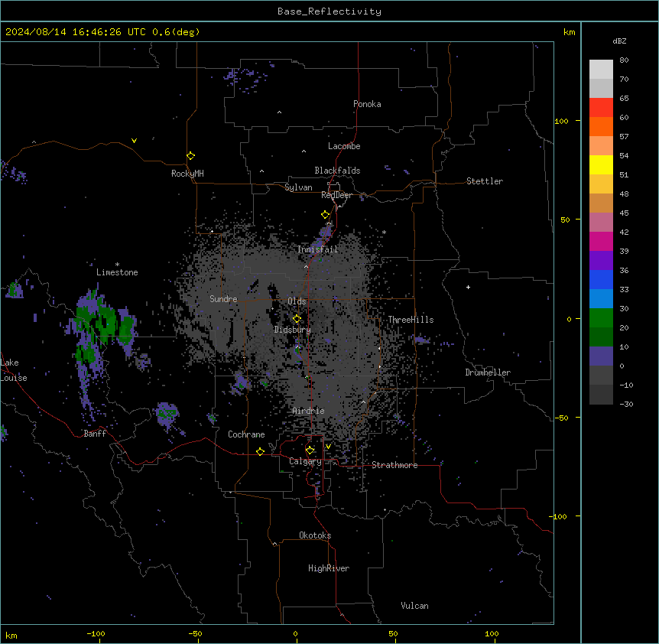Select the yellow 51-54 dBZ legend swatch
This screenshot has width=659, height=644.
601,164
